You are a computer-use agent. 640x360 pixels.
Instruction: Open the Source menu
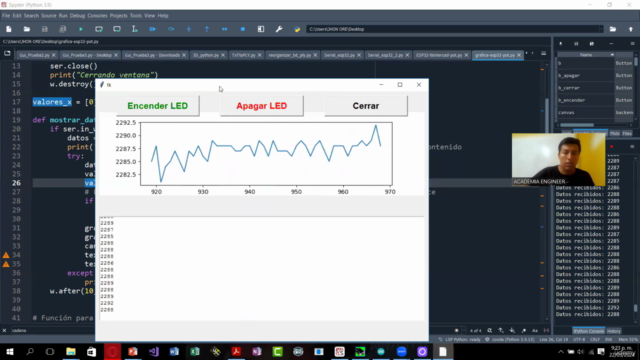tap(49, 16)
